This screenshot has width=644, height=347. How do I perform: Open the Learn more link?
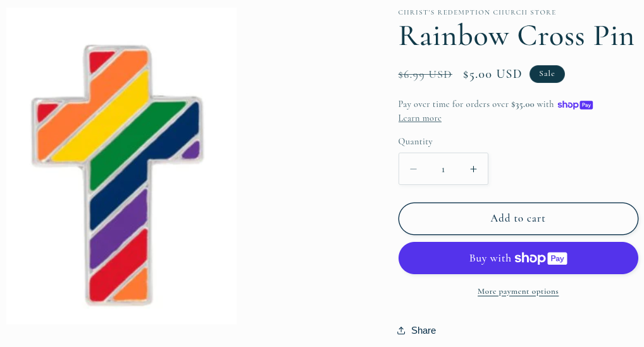coord(419,118)
